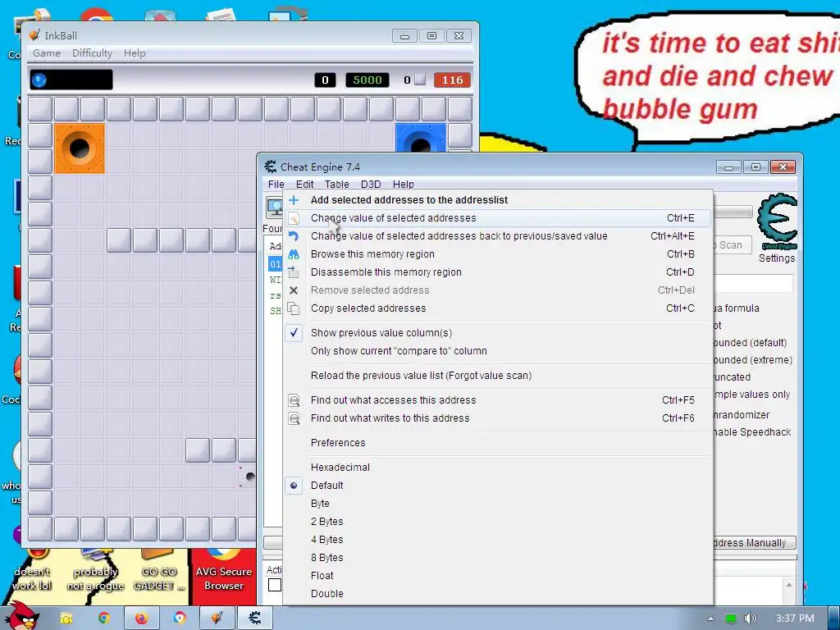Open Cheat Engine Settings via the logo
Image resolution: width=840 pixels, height=630 pixels.
777,221
